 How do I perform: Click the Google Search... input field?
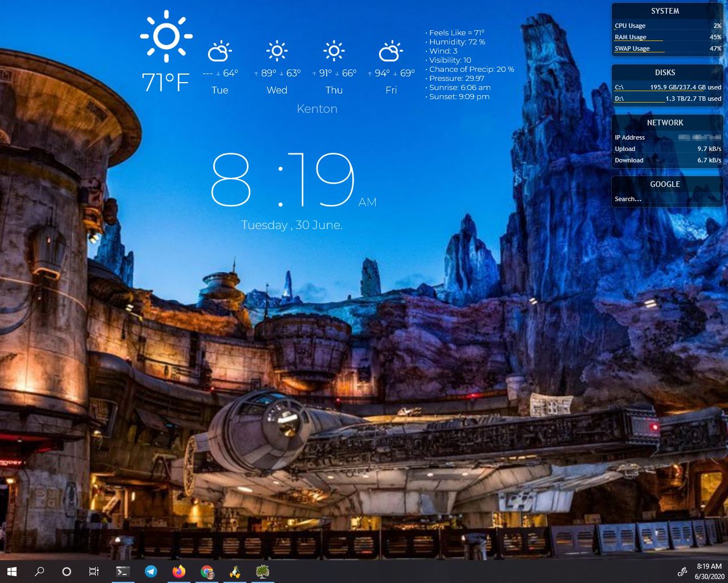point(668,199)
